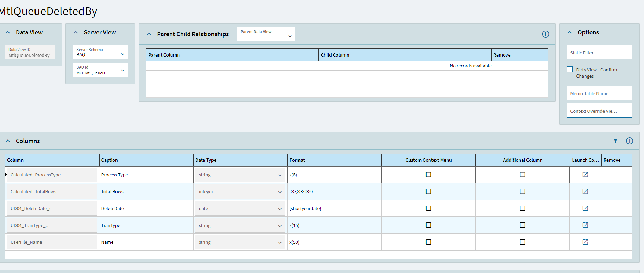The image size is (644, 273).
Task: Add a new column with plus icon
Action: tap(630, 141)
